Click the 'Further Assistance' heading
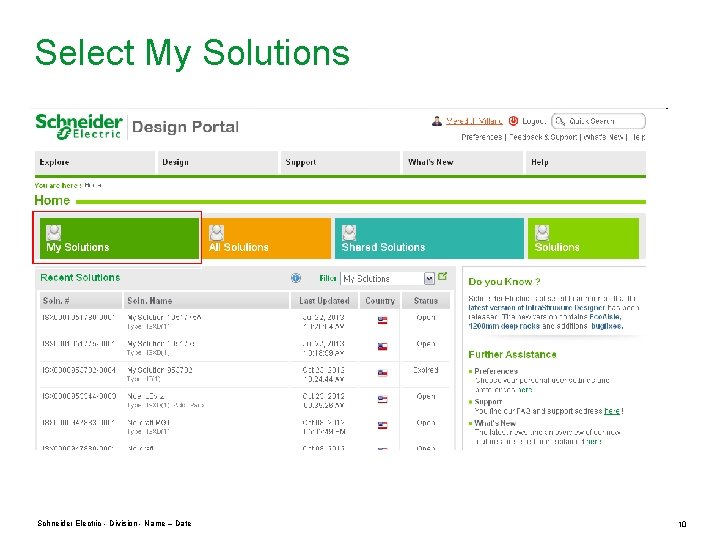Image resolution: width=720 pixels, height=540 pixels. point(512,354)
